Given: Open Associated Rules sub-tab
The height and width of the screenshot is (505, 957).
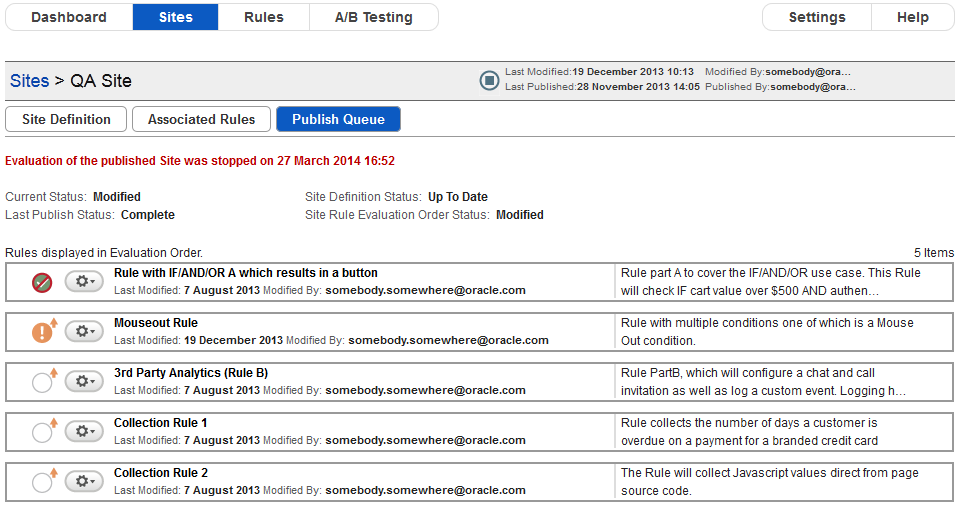Looking at the screenshot, I should (201, 119).
